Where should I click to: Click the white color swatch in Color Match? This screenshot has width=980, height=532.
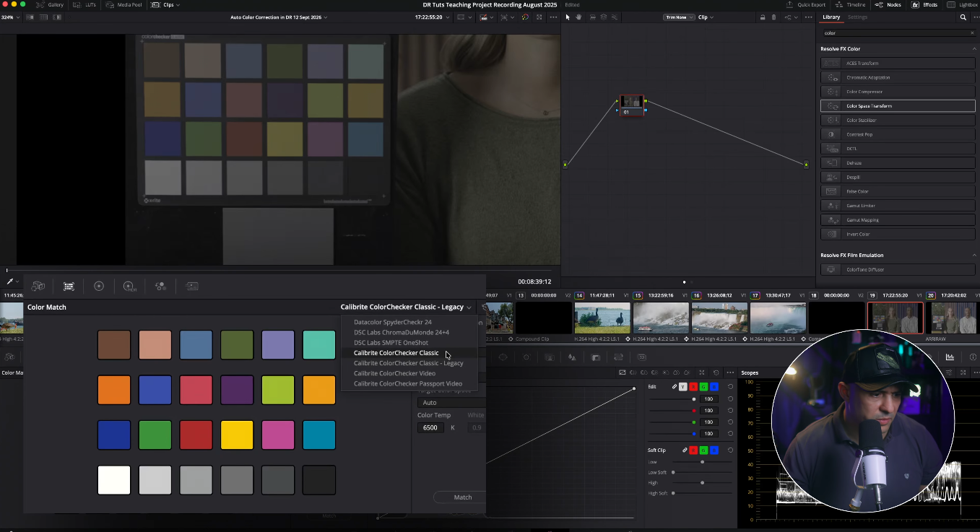114,480
